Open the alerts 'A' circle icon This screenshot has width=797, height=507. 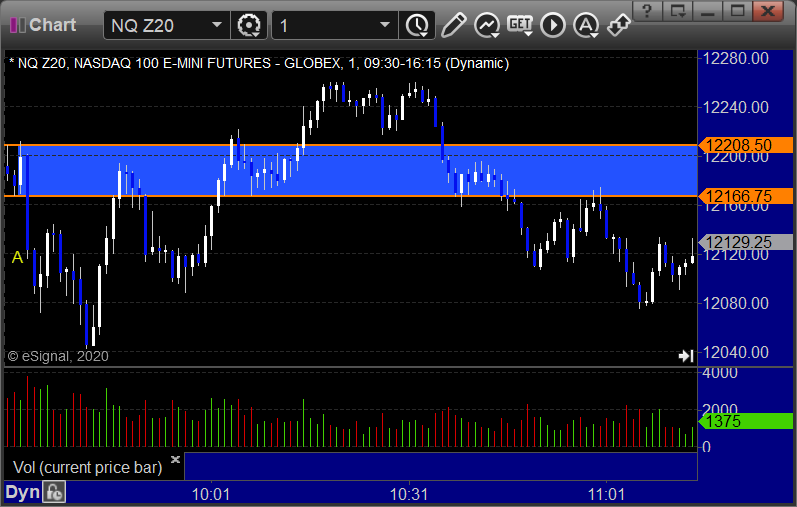click(586, 25)
